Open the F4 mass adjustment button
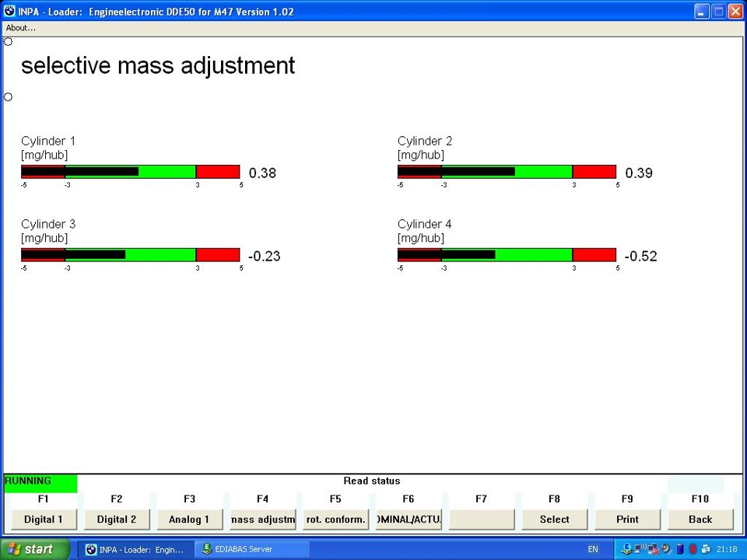The height and width of the screenshot is (560, 747). (262, 520)
